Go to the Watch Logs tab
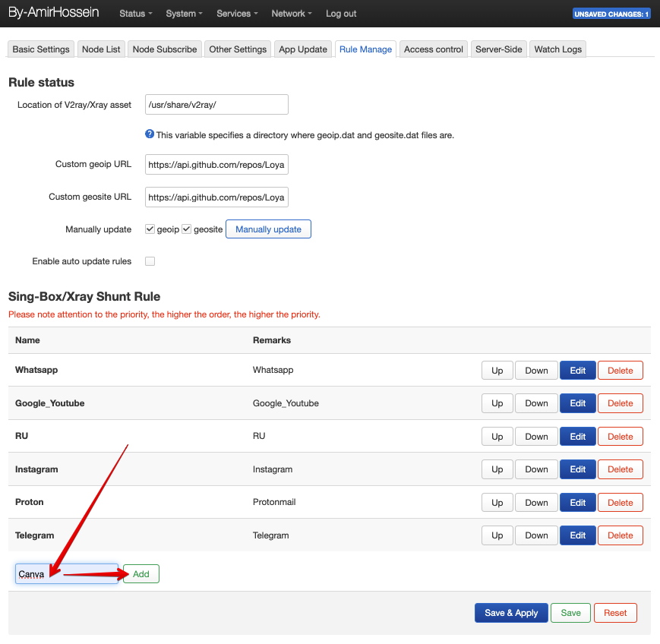 pyautogui.click(x=557, y=49)
